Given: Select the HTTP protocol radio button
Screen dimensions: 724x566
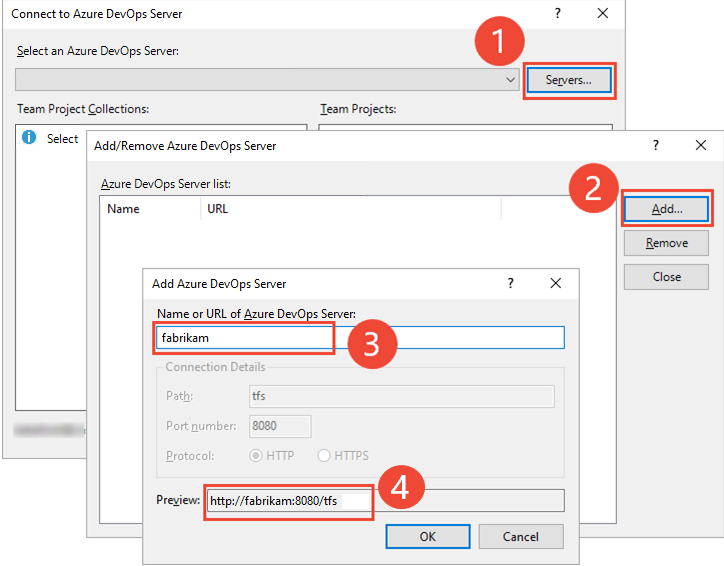Looking at the screenshot, I should 256,456.
